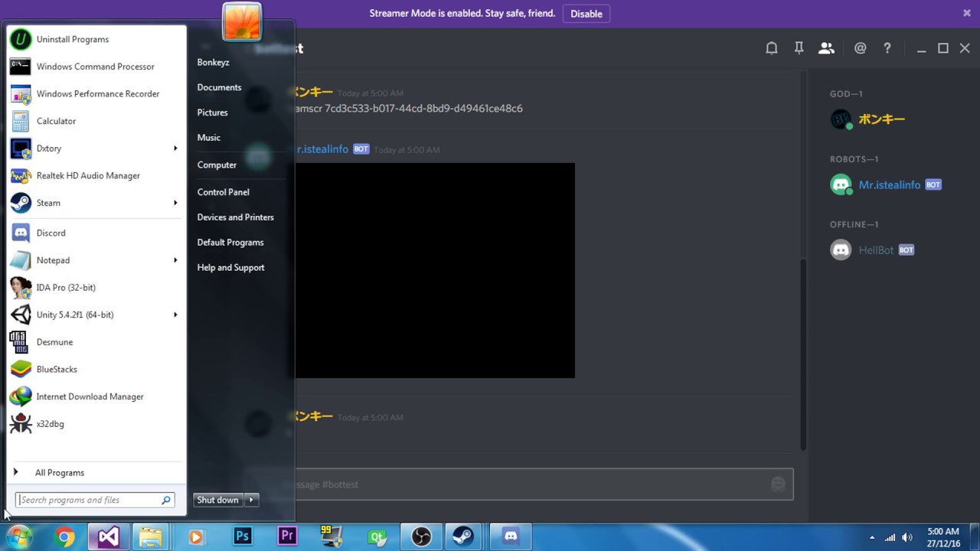Open Internet Download Manager
The image size is (980, 551).
[96, 396]
